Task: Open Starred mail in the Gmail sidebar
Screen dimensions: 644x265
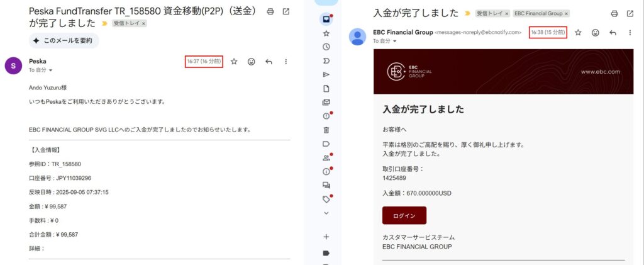Action: [x=326, y=33]
